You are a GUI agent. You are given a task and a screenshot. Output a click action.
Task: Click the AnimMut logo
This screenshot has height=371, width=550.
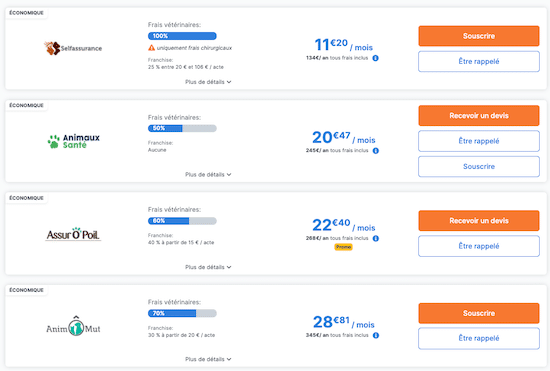(73, 326)
